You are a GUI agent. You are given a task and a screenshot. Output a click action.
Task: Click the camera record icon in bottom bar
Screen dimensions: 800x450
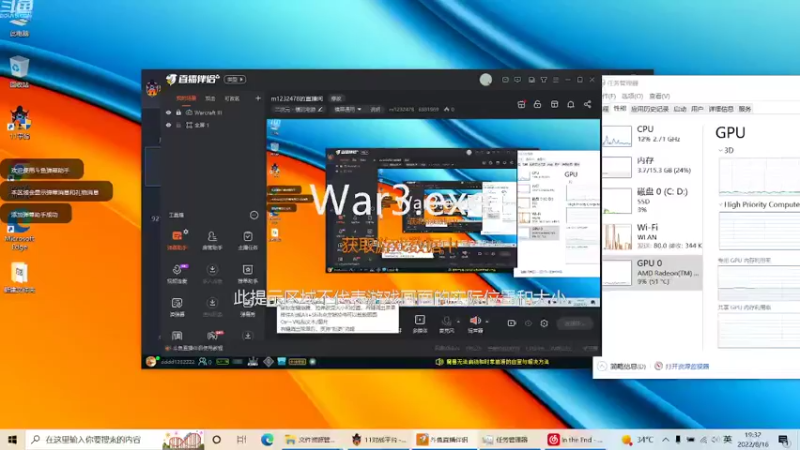(x=511, y=323)
